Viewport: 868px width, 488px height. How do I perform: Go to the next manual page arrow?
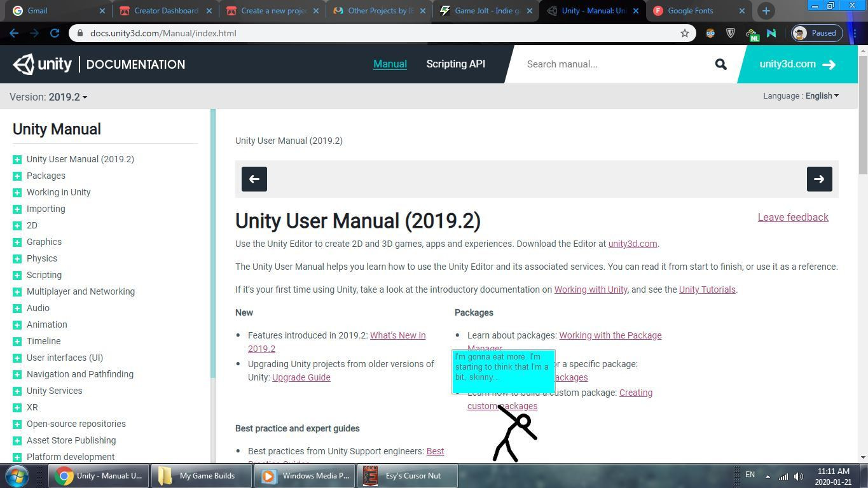(x=819, y=179)
